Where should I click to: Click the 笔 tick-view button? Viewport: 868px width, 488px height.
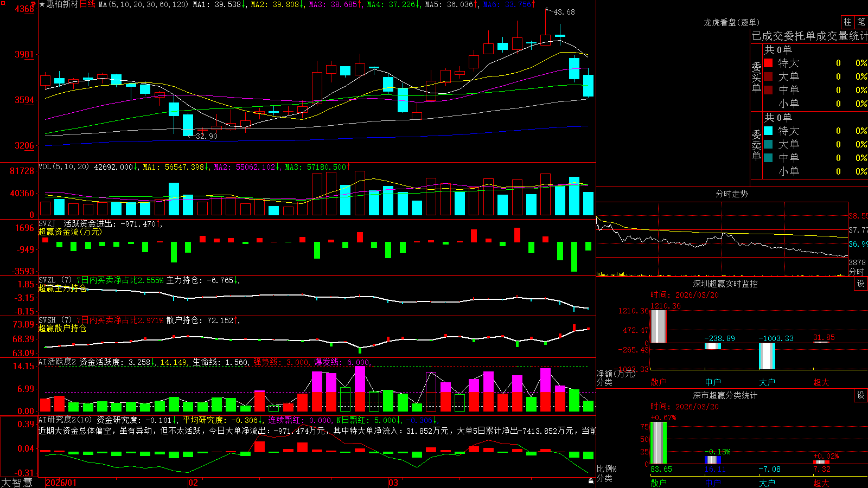point(861,22)
